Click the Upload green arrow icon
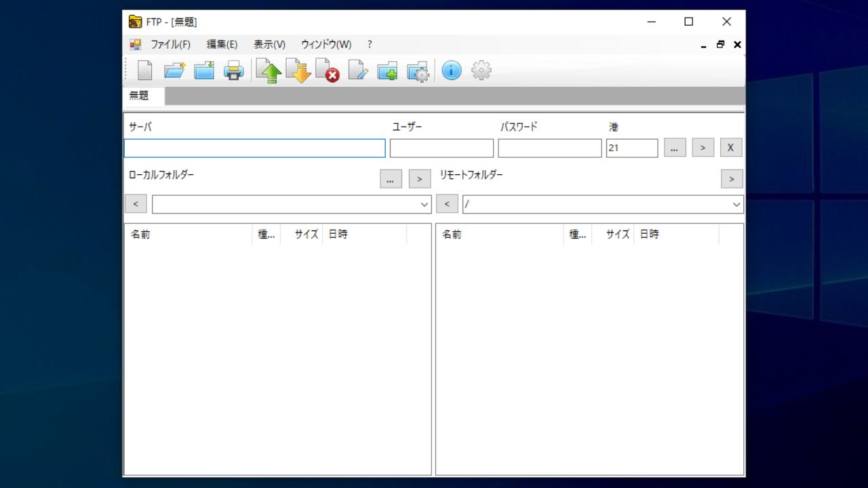868x488 pixels. [269, 70]
